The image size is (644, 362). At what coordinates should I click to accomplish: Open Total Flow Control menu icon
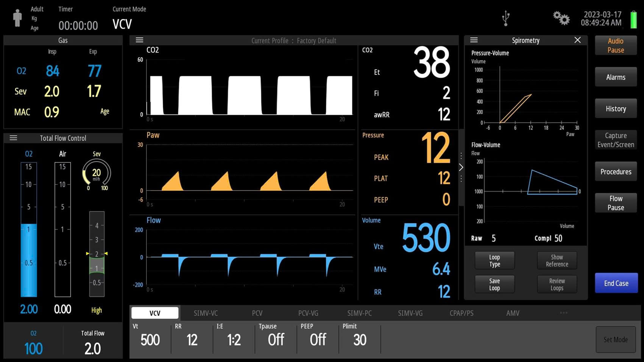pyautogui.click(x=13, y=138)
